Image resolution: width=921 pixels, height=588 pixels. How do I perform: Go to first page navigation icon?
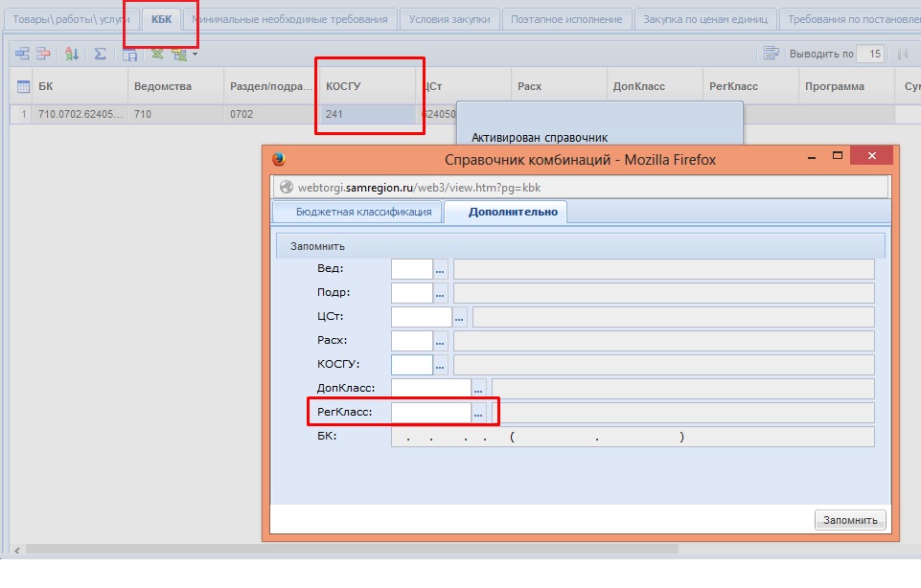[x=903, y=55]
